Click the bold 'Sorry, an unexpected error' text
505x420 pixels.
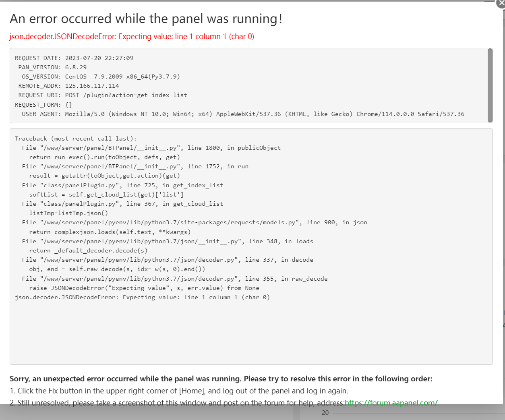click(x=221, y=379)
